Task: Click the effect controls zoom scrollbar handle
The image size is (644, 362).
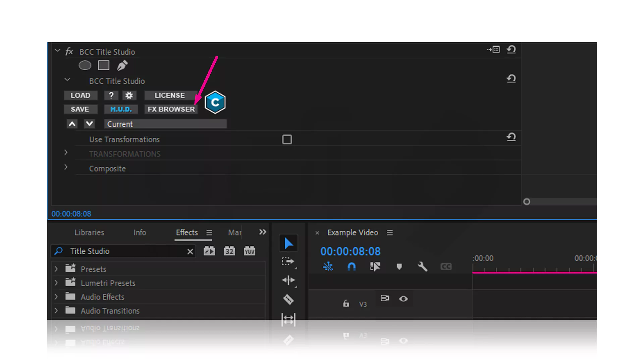Action: click(x=527, y=202)
